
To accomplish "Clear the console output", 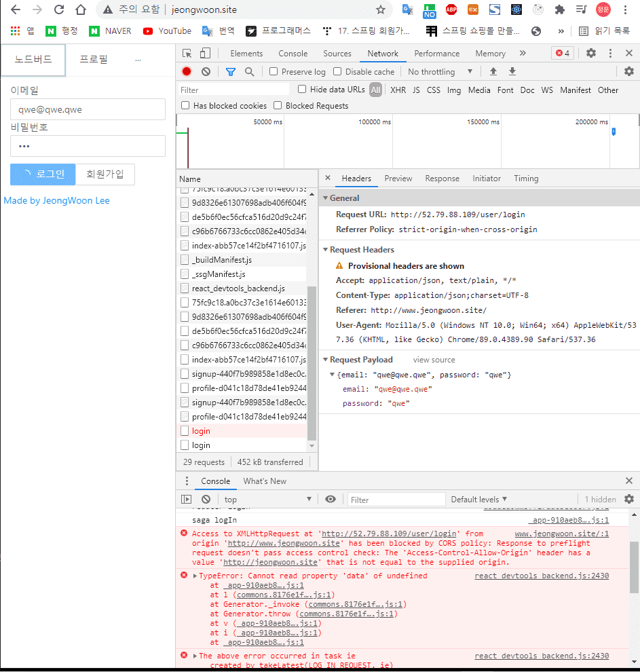I will click(206, 500).
